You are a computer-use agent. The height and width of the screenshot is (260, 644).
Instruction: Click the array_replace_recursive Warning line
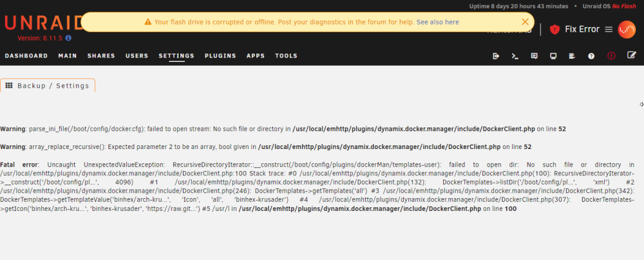tap(266, 146)
